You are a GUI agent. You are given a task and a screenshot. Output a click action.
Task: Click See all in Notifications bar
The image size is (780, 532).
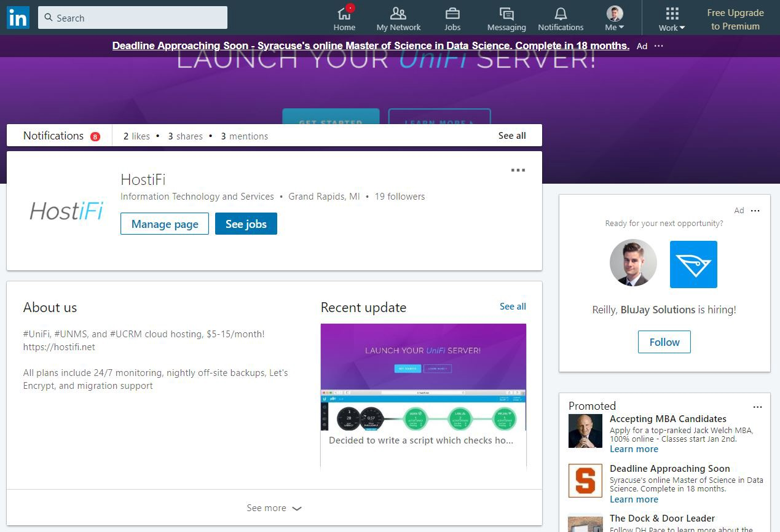pyautogui.click(x=512, y=136)
